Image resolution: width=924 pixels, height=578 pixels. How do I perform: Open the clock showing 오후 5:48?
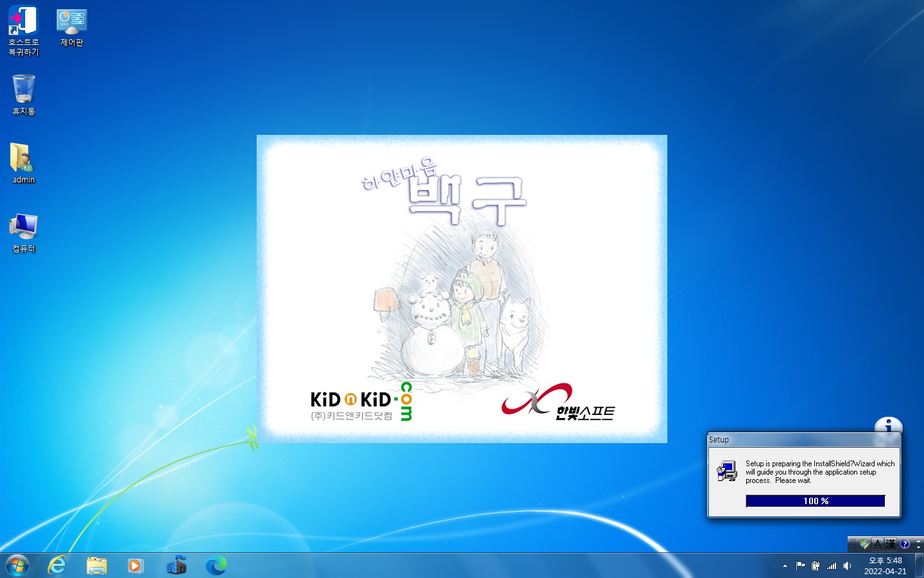(885, 566)
